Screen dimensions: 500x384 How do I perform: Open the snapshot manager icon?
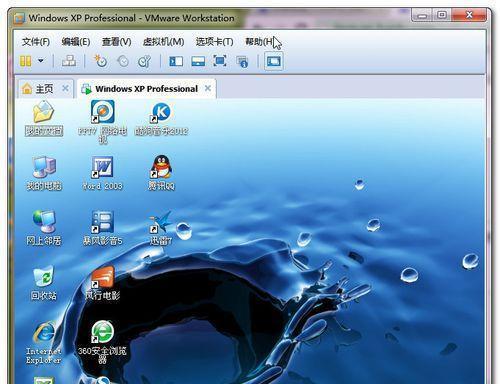click(145, 61)
